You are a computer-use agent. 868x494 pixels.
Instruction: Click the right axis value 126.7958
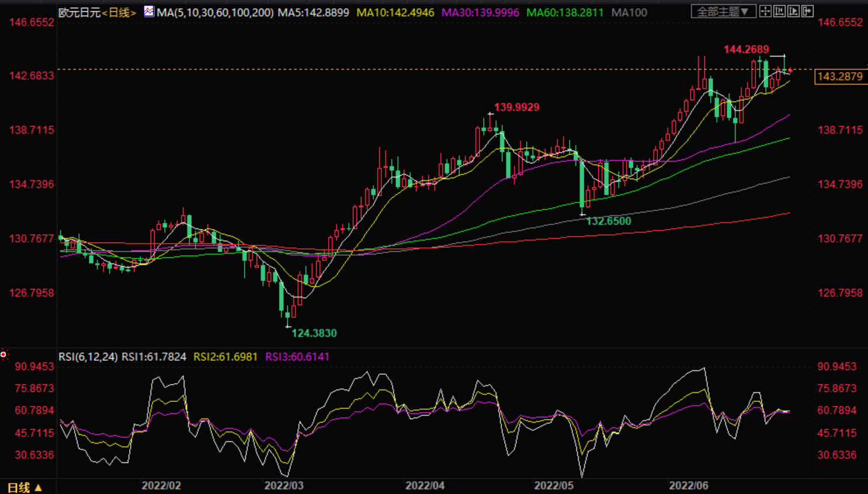tap(840, 293)
